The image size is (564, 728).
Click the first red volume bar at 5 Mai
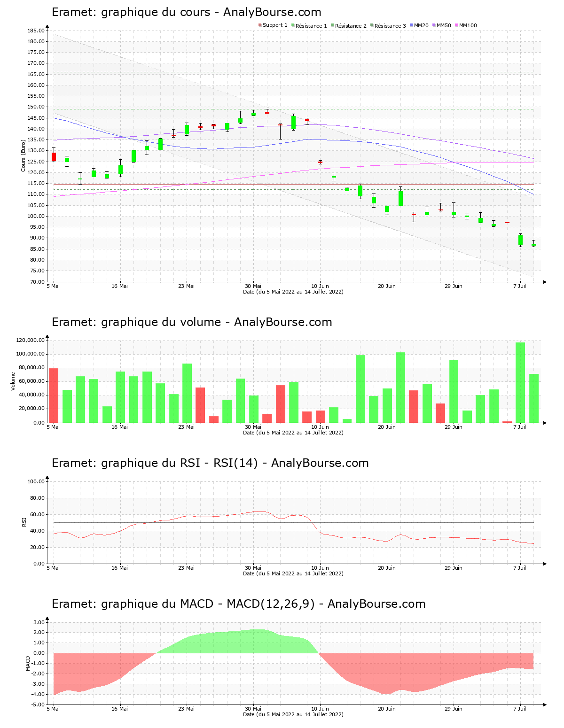[54, 395]
